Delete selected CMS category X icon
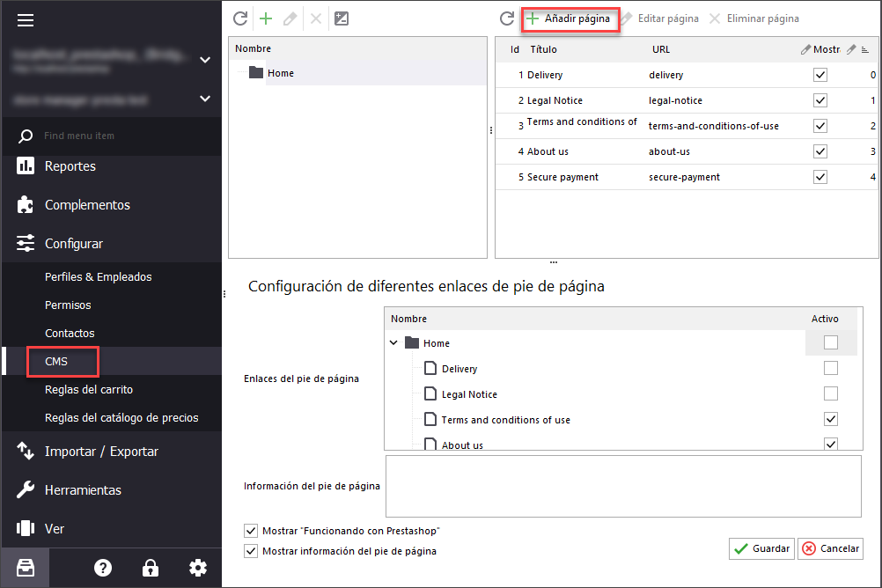 (x=316, y=18)
